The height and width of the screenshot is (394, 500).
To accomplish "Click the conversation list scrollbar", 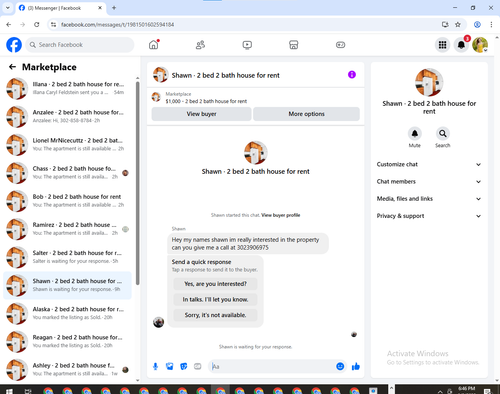I will 137,183.
